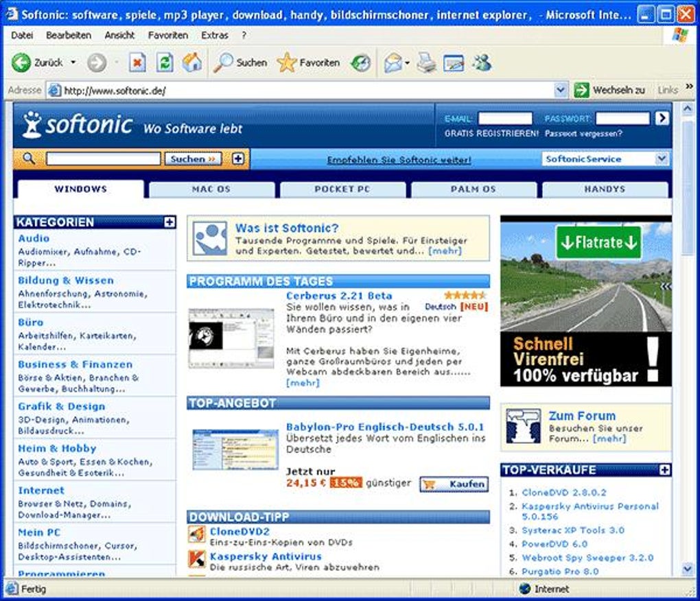Click the page icon in address bar
The height and width of the screenshot is (601, 700).
pyautogui.click(x=54, y=91)
